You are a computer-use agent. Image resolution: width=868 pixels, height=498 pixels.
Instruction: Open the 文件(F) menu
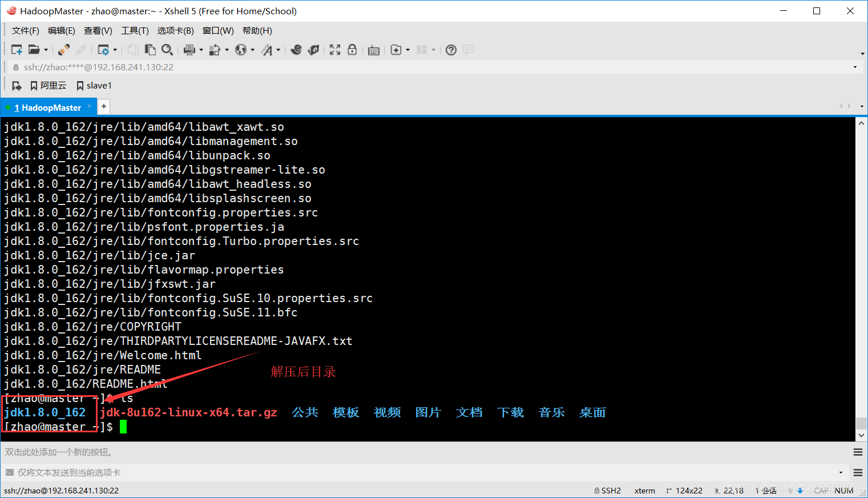[26, 31]
